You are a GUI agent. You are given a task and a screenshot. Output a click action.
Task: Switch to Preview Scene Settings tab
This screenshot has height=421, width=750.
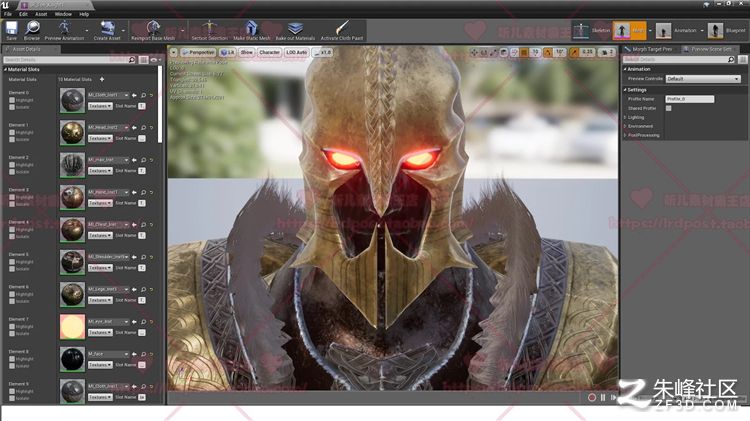709,49
